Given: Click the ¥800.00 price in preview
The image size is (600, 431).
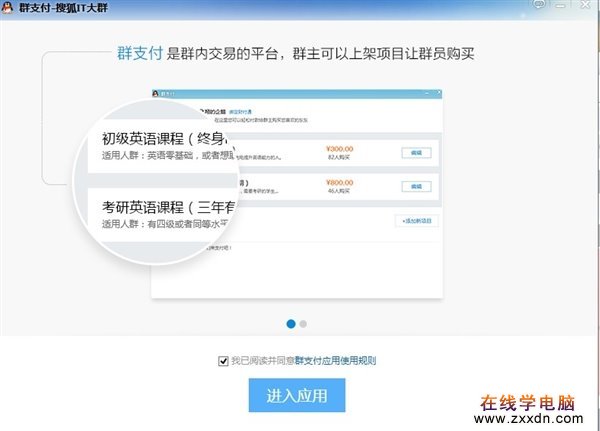Looking at the screenshot, I should point(339,183).
